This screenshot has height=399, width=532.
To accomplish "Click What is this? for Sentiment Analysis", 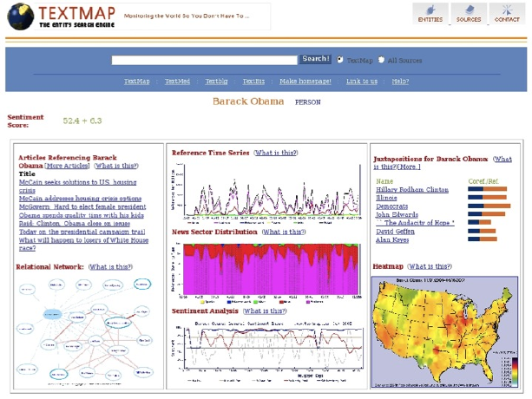I will 265,311.
